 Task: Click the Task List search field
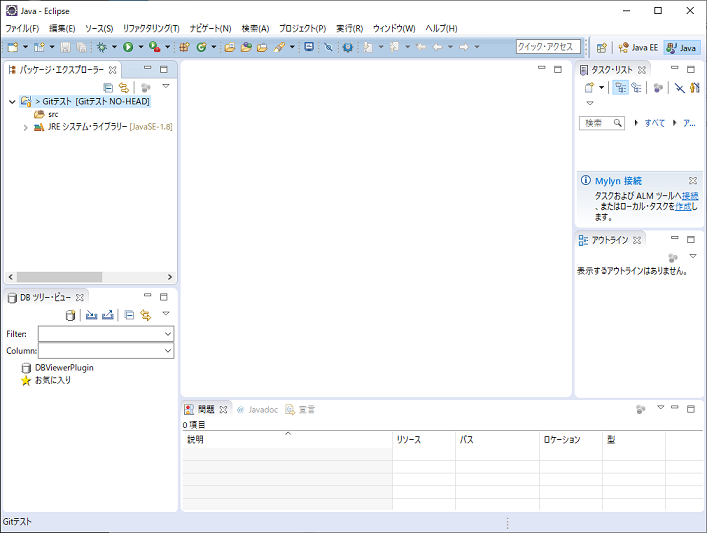(601, 123)
